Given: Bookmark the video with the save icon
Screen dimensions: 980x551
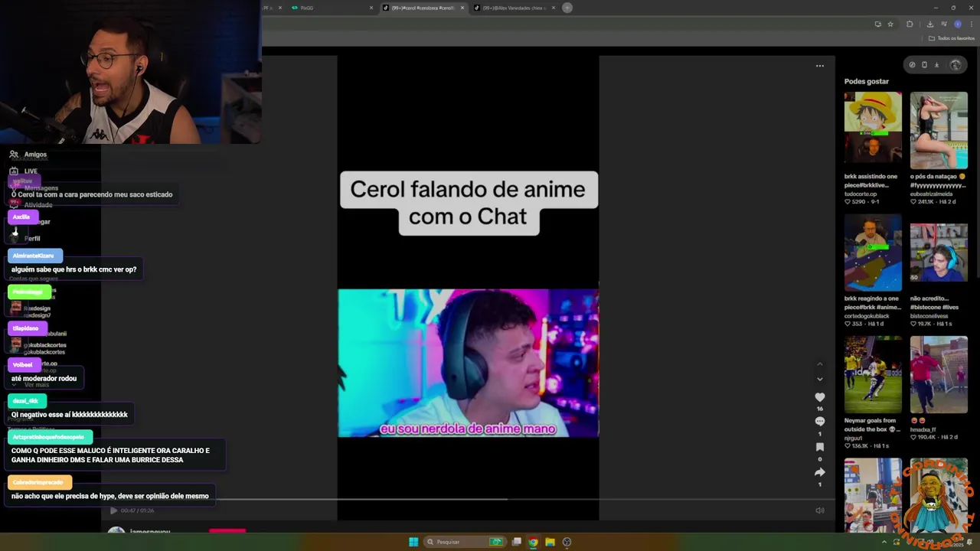Looking at the screenshot, I should [x=820, y=447].
